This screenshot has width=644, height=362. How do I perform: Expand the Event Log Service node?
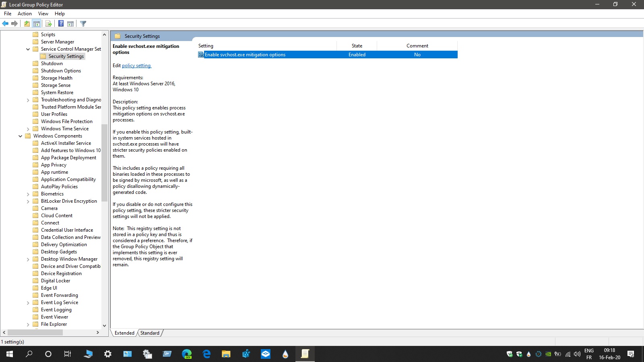(x=28, y=302)
